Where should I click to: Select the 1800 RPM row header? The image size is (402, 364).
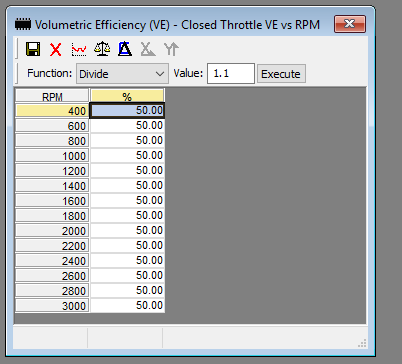pyautogui.click(x=52, y=216)
